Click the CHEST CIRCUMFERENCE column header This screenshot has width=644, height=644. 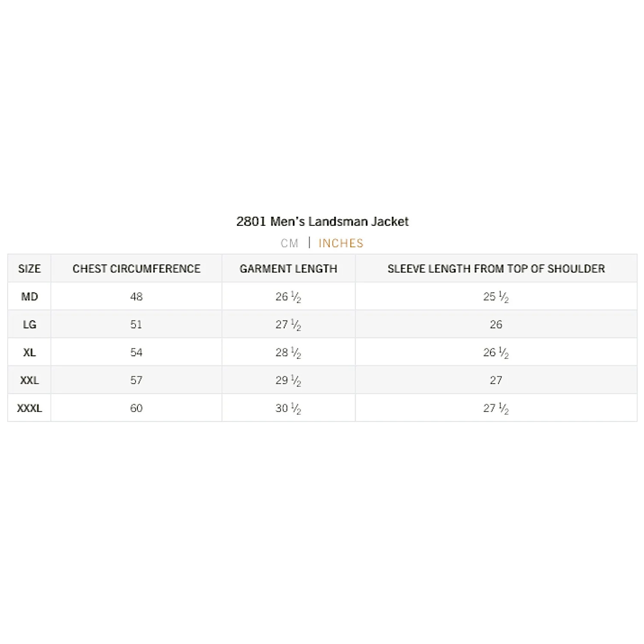[x=137, y=269]
